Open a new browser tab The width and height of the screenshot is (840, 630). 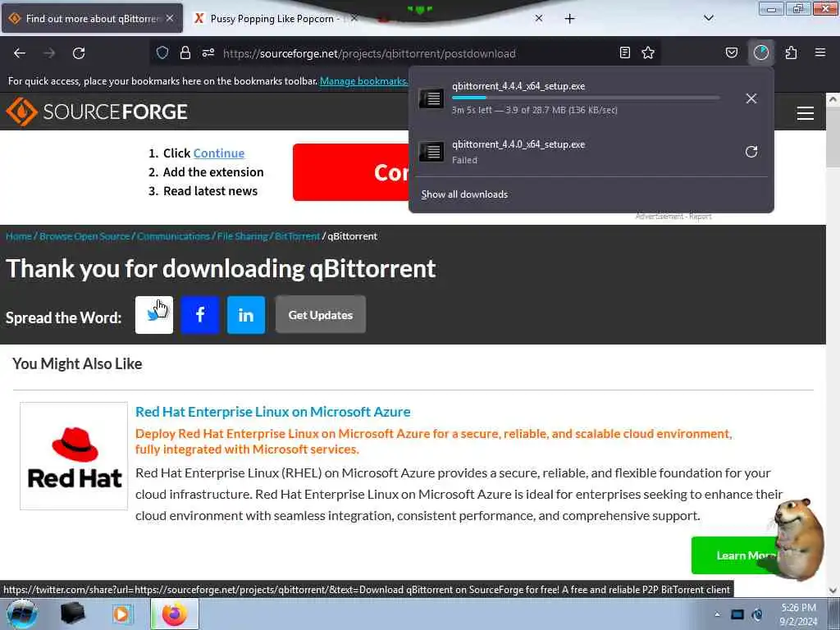point(569,19)
